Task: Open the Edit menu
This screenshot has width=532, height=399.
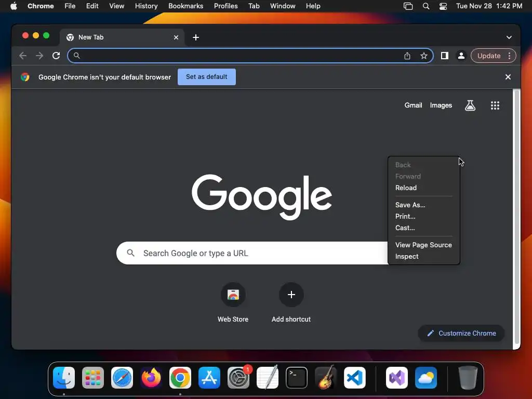Action: tap(92, 6)
